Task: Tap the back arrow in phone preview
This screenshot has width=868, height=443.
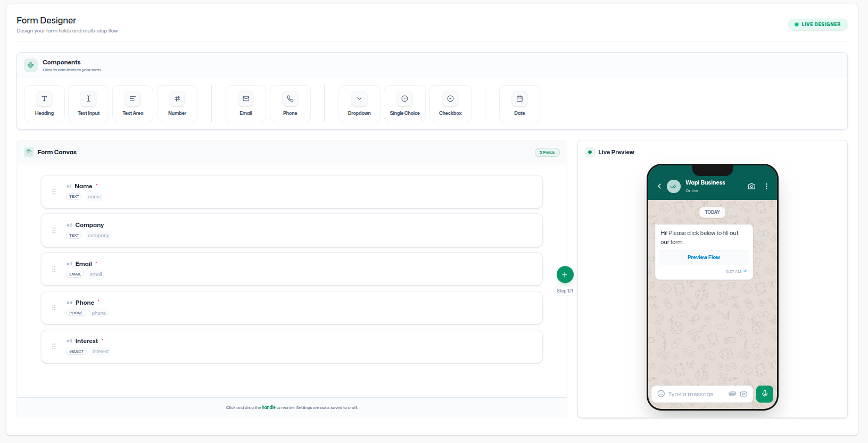Action: tap(659, 186)
